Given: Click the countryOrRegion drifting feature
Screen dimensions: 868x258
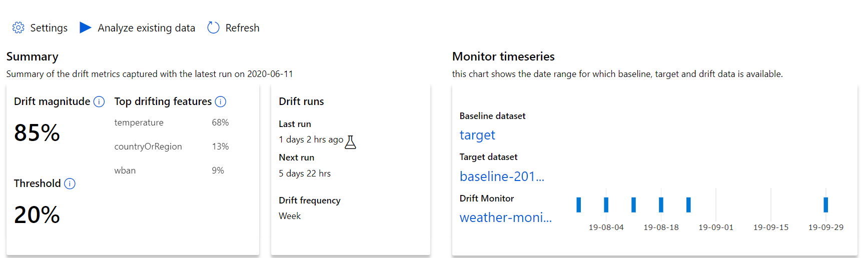Looking at the screenshot, I should pos(148,146).
